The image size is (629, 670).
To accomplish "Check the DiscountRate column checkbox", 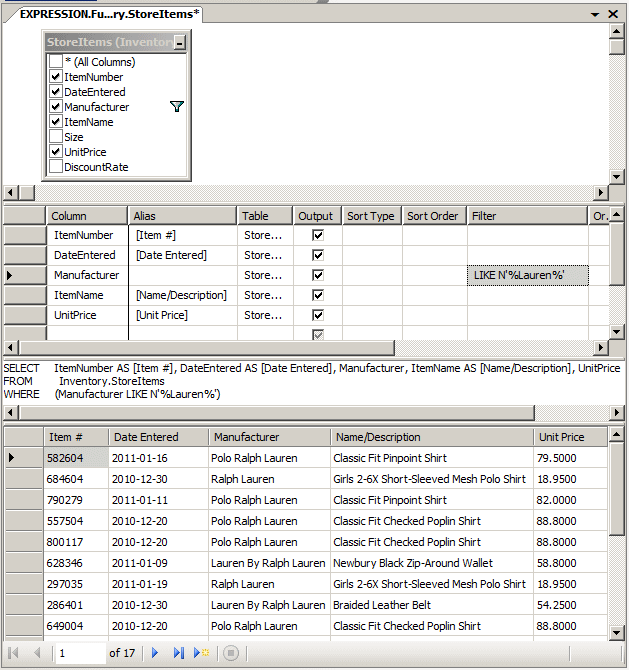I will (56, 167).
